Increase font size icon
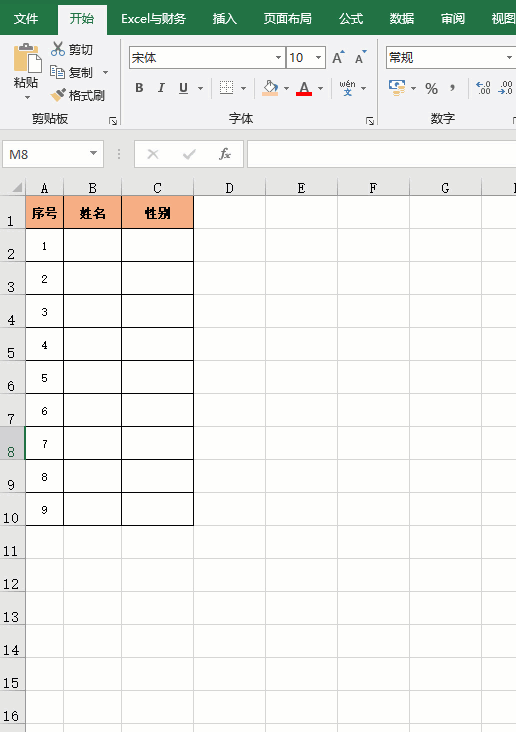Image resolution: width=516 pixels, height=732 pixels. pyautogui.click(x=338, y=57)
